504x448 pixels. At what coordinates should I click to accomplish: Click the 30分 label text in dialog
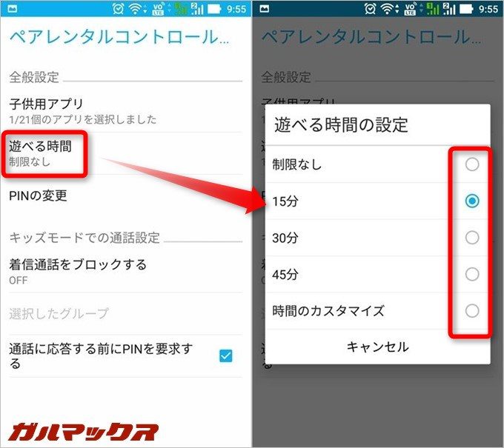[285, 238]
